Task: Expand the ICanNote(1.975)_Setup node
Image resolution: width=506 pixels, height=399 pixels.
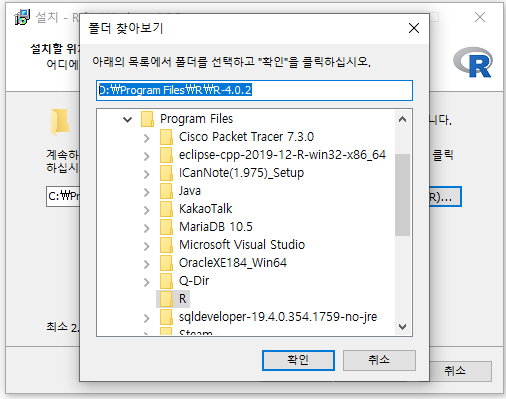Action: (x=146, y=174)
